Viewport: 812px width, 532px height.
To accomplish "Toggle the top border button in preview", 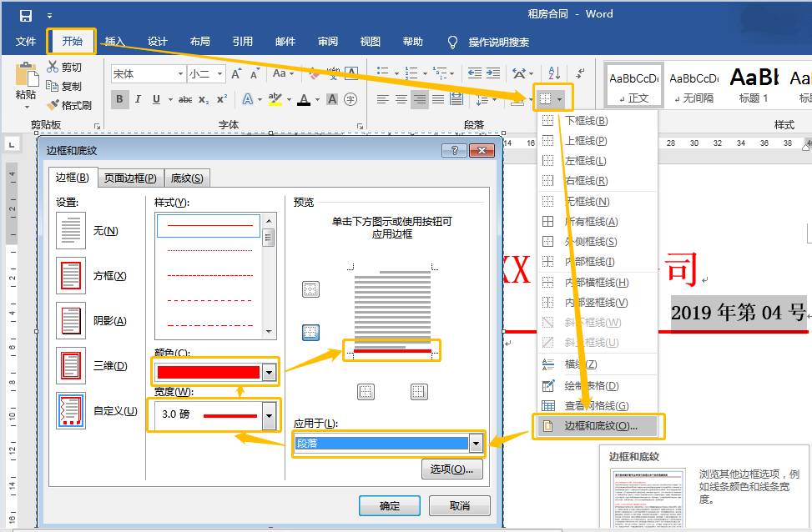I will click(x=310, y=289).
